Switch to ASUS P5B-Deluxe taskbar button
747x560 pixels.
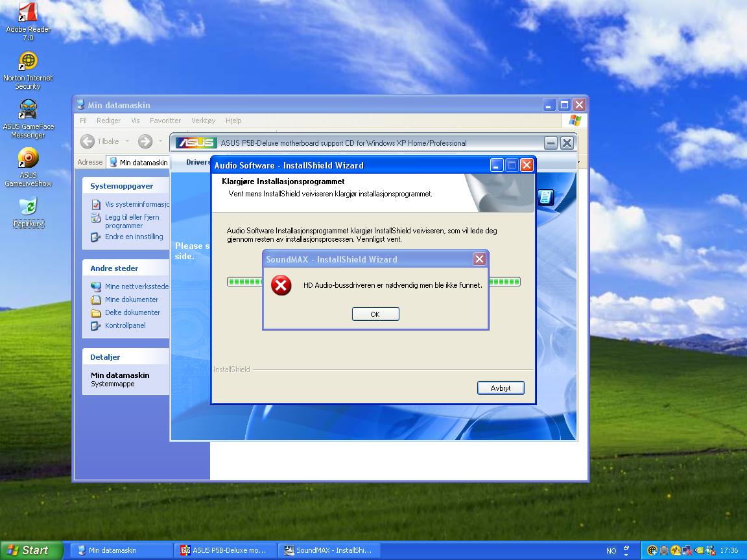[225, 550]
